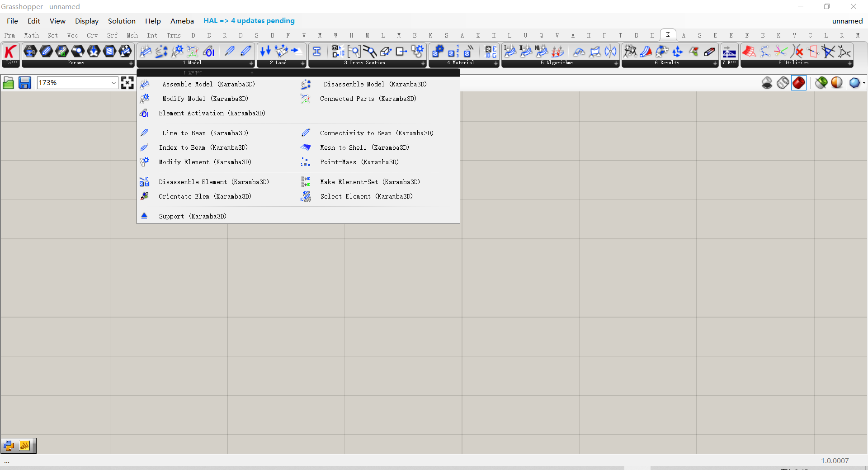Switch to the Math component tab

32,35
